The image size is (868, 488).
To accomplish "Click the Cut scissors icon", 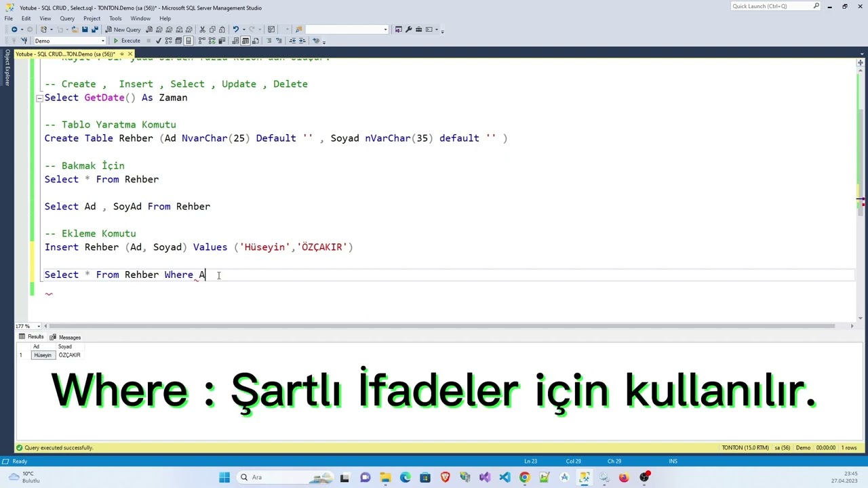I will pyautogui.click(x=202, y=29).
